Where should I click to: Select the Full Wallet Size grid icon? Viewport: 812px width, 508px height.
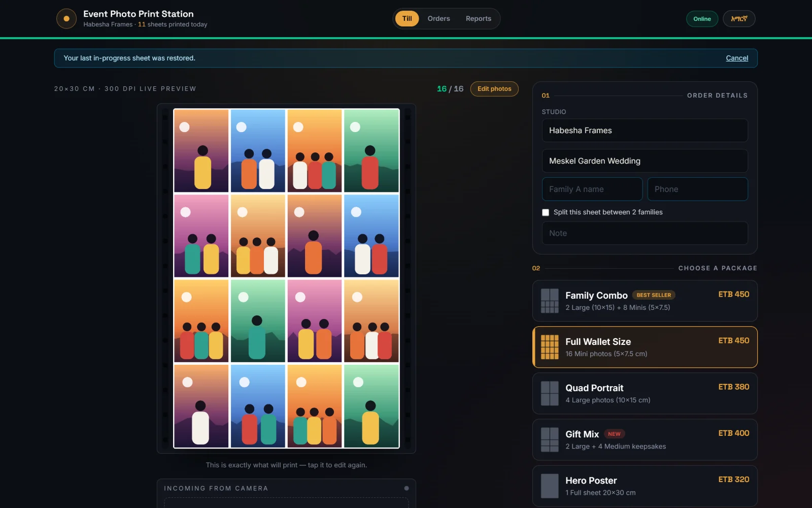click(550, 347)
